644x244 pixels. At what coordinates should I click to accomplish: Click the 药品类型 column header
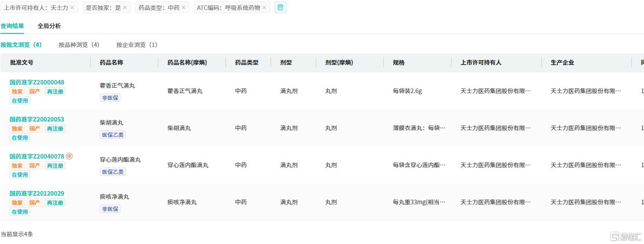coord(247,62)
